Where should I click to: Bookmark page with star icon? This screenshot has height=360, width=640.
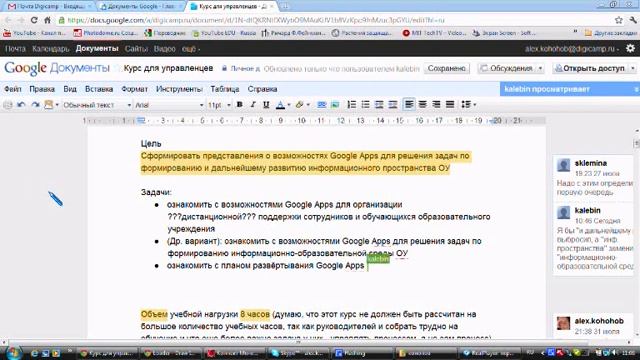coord(619,20)
